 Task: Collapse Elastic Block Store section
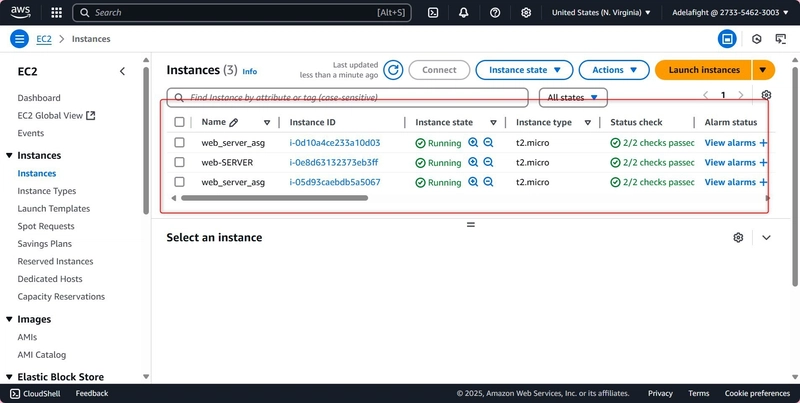(9, 377)
